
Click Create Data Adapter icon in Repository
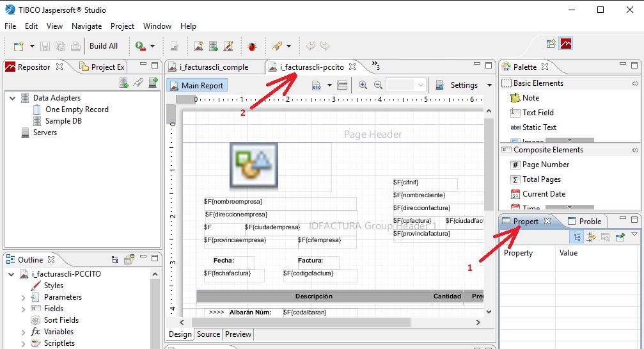[123, 83]
